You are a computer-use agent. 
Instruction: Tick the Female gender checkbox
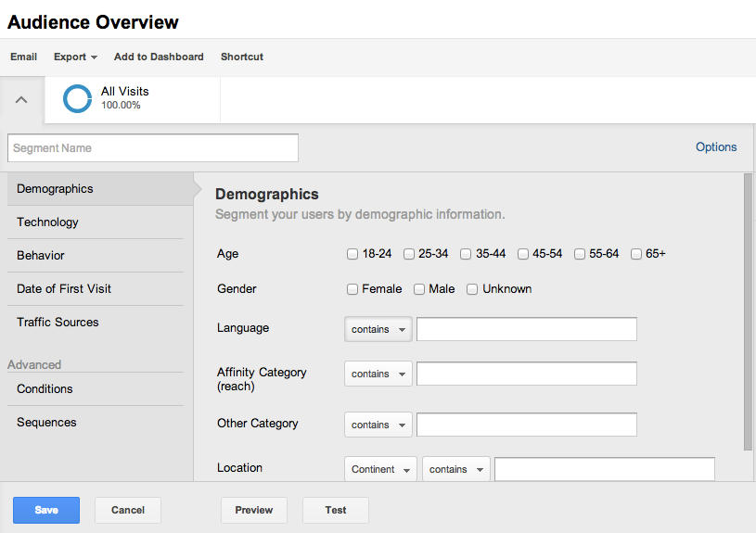pyautogui.click(x=352, y=289)
